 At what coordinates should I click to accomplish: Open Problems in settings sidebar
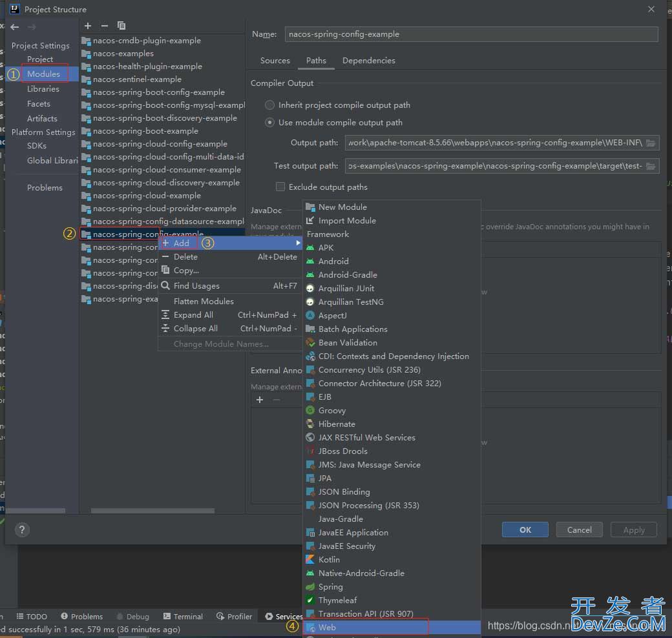45,187
